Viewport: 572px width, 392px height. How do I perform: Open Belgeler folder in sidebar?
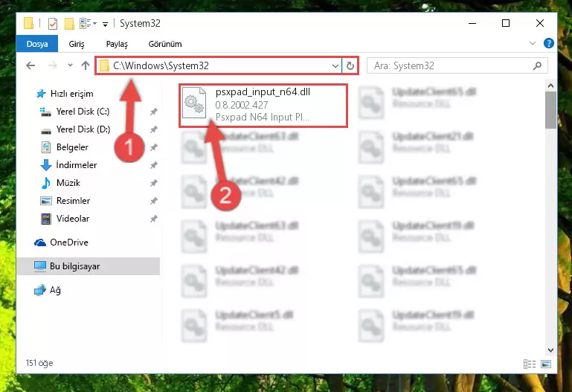pos(72,147)
